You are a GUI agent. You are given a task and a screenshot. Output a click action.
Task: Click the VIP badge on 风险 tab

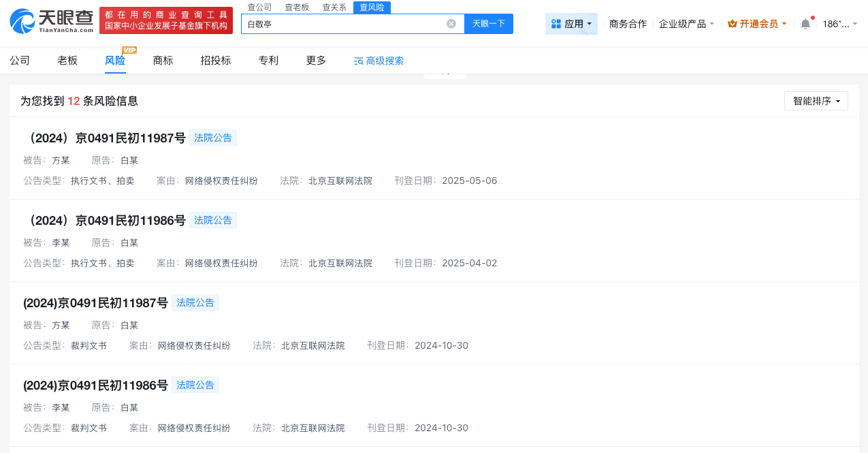[x=129, y=50]
